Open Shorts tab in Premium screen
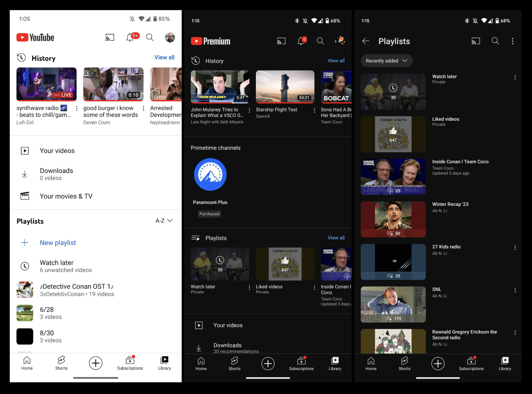The height and width of the screenshot is (394, 532). tap(235, 363)
